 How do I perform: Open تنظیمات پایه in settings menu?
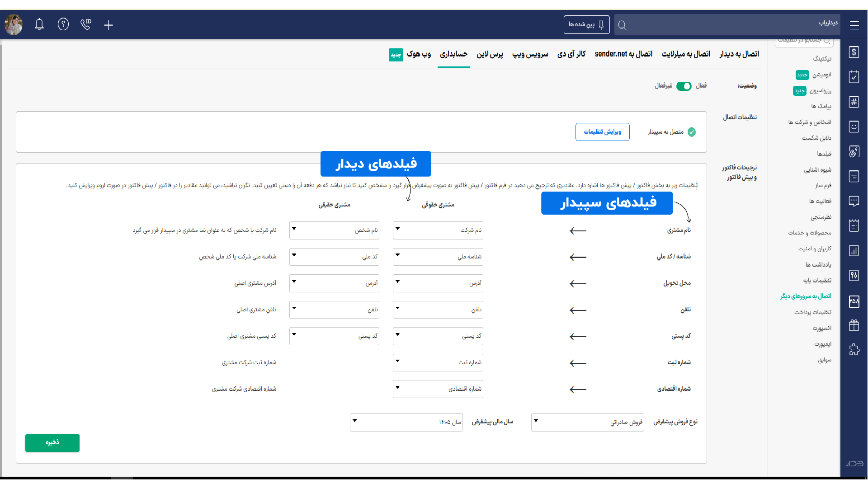click(x=817, y=281)
